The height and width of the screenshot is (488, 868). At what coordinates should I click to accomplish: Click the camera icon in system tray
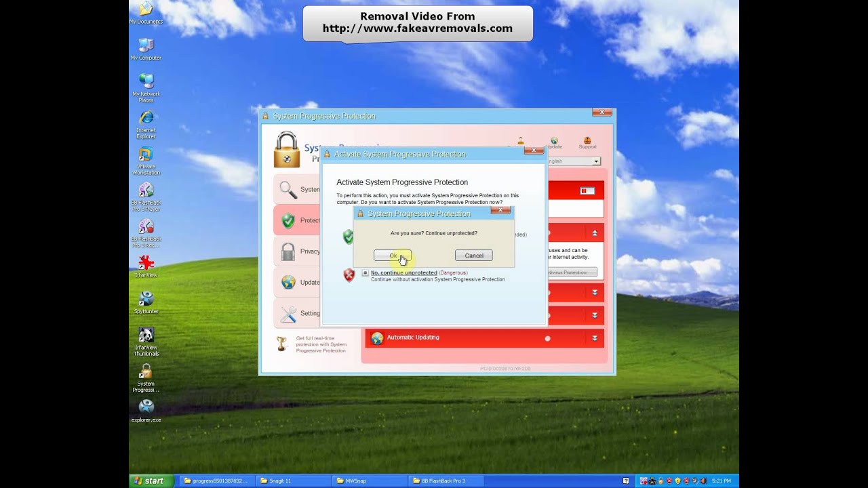(x=652, y=481)
